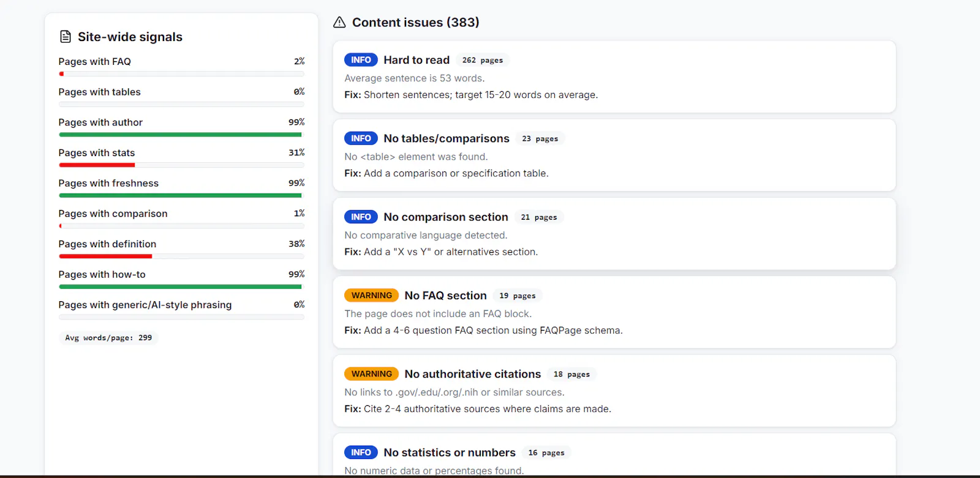Click the INFO badge on No statistics or numbers
Viewport: 980px width, 478px height.
[x=361, y=452]
